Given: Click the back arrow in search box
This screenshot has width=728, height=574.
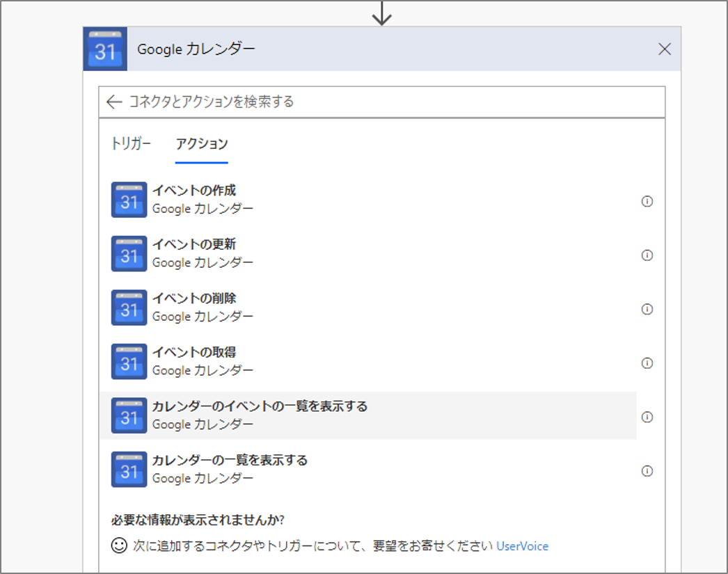Looking at the screenshot, I should pyautogui.click(x=114, y=102).
